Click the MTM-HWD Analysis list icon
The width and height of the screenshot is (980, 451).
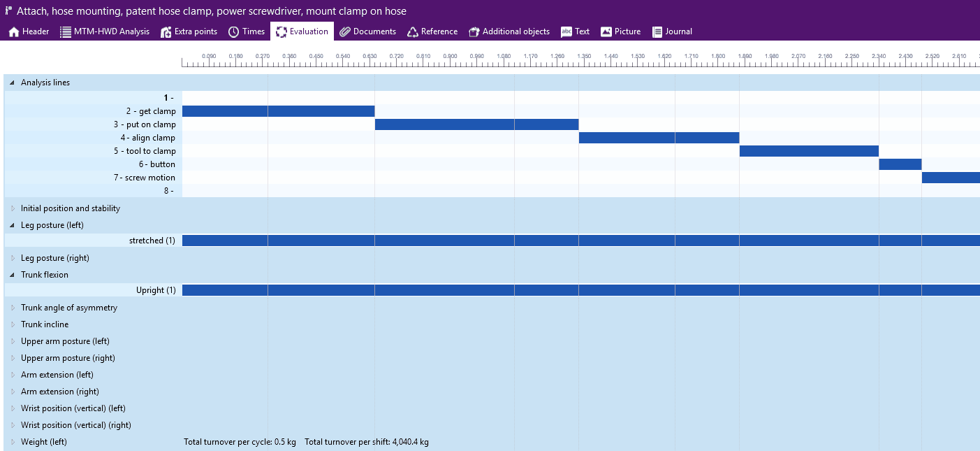coord(65,31)
